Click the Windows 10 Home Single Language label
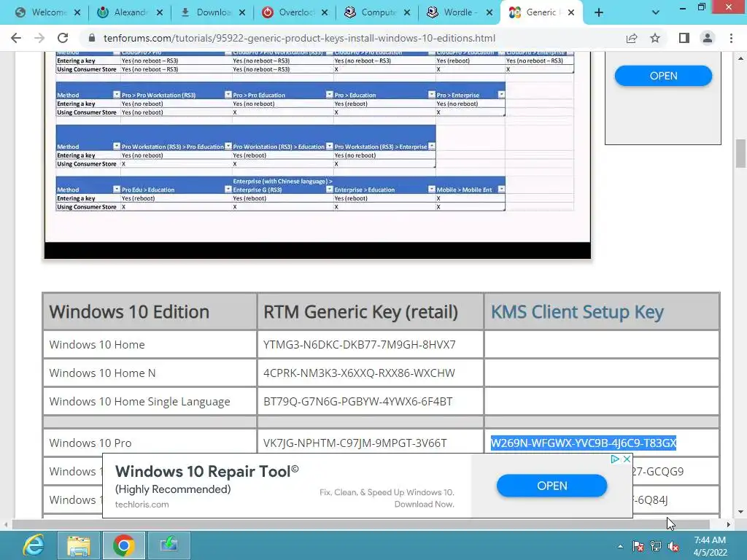 (139, 402)
